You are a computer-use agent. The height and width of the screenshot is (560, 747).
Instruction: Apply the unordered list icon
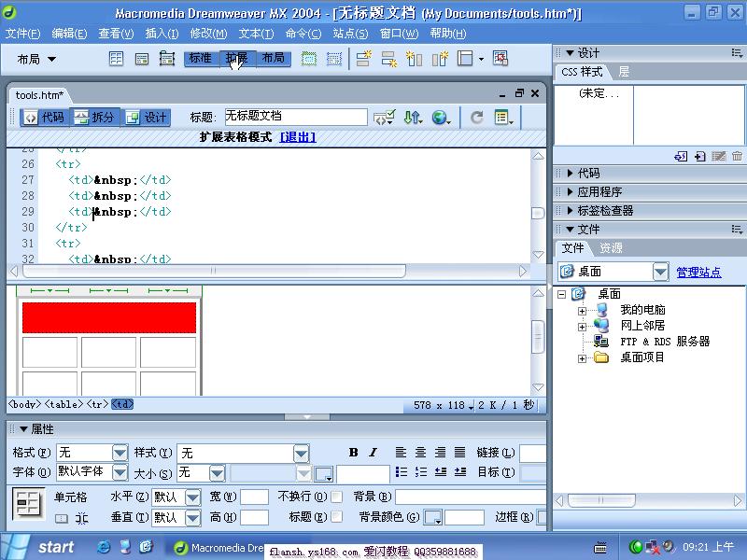[402, 472]
